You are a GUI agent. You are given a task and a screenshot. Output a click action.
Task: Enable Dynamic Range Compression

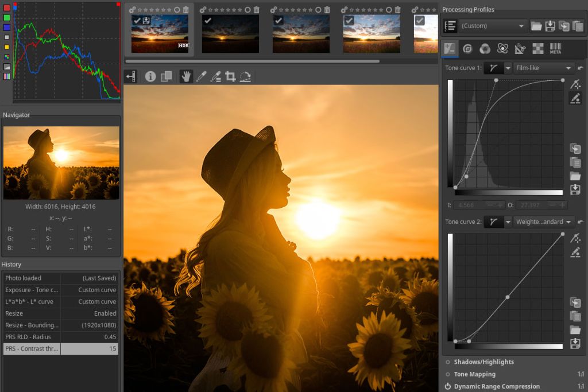coord(447,386)
